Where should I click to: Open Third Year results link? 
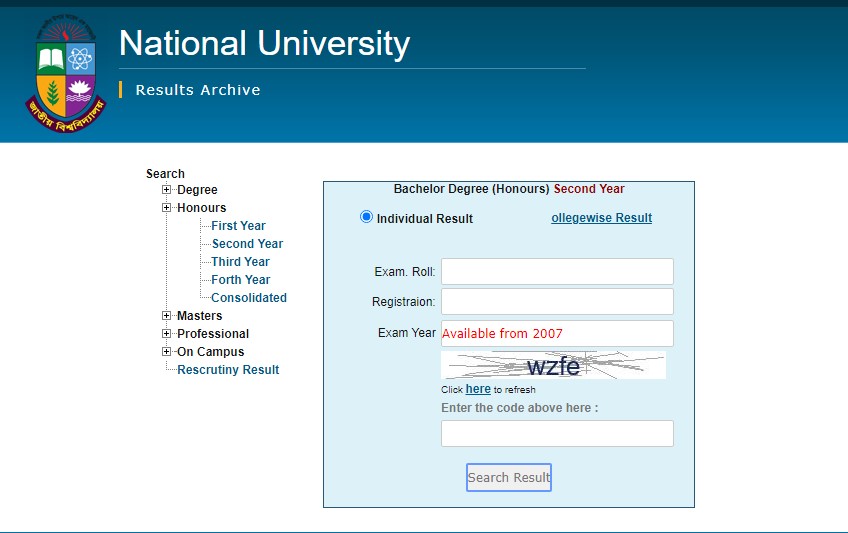(240, 262)
